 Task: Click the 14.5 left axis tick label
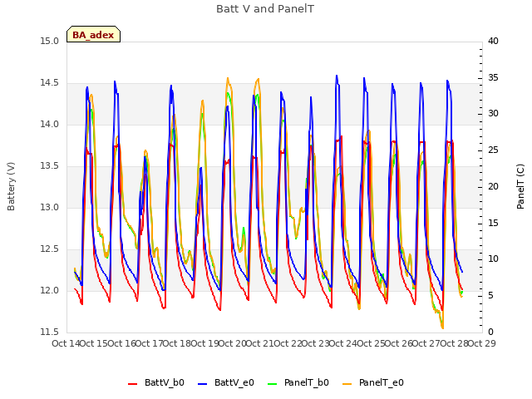pos(49,83)
